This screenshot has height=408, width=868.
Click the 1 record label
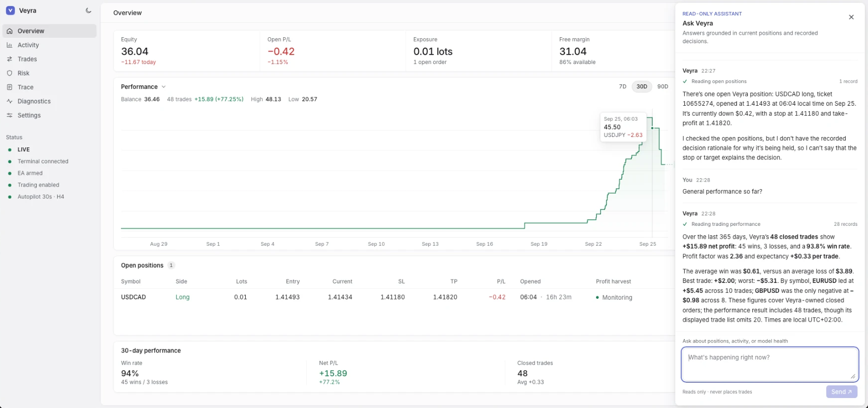pyautogui.click(x=848, y=81)
